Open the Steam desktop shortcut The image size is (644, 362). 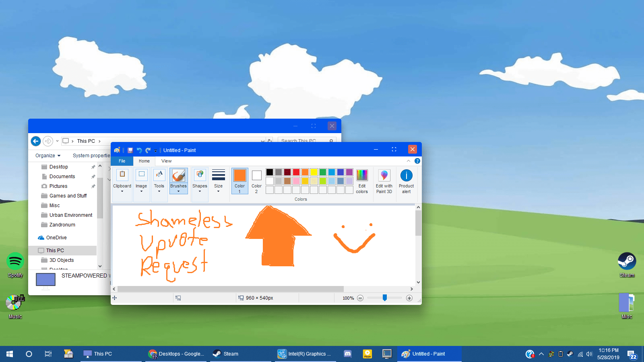click(627, 265)
